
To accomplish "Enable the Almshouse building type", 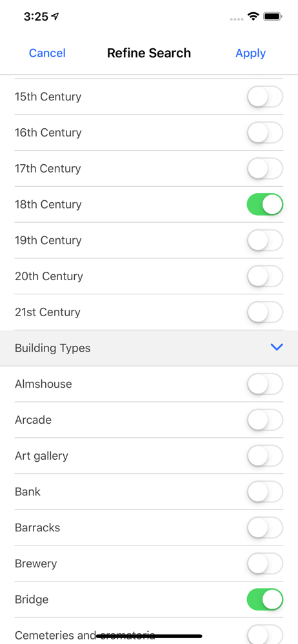I will point(265,384).
